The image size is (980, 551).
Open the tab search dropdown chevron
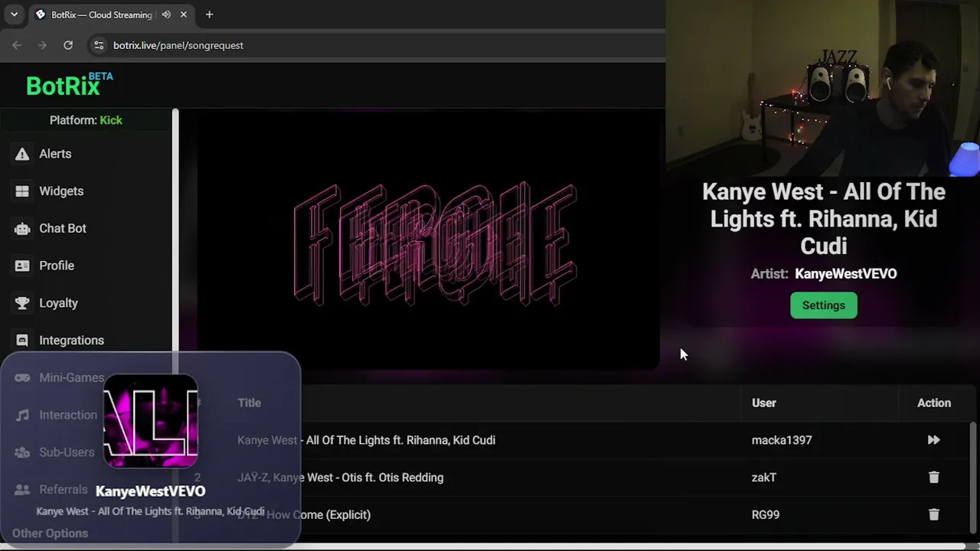tap(14, 15)
